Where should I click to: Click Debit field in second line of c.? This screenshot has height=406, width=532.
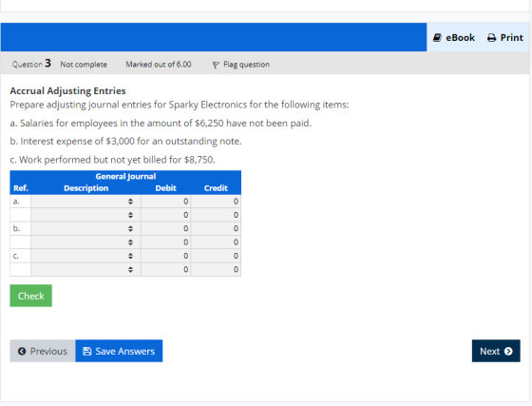(166, 269)
